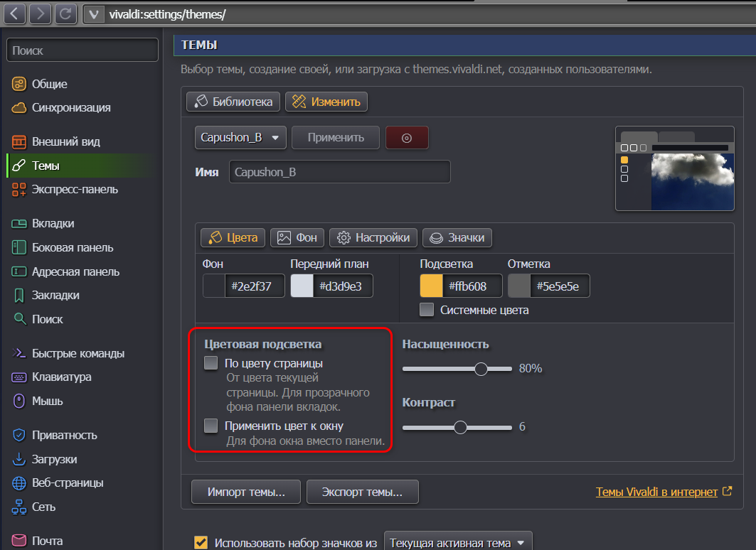Image resolution: width=756 pixels, height=550 pixels.
Task: Go back with the browser back arrow
Action: point(14,14)
